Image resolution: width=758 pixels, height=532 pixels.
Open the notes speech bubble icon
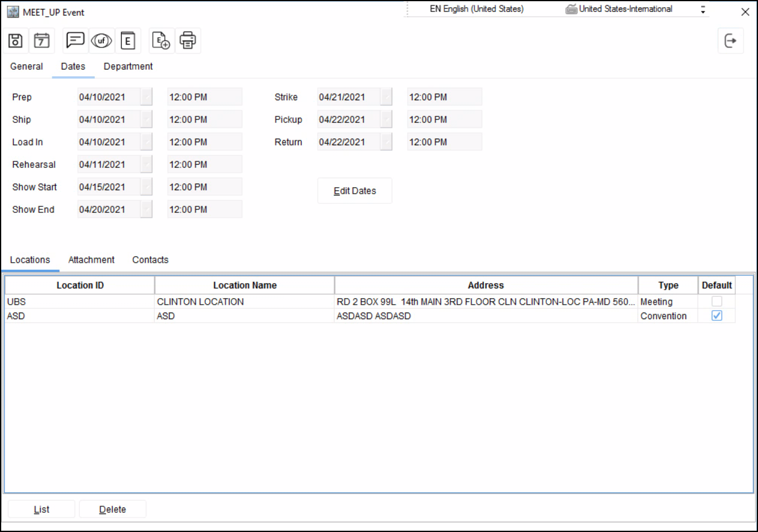76,41
